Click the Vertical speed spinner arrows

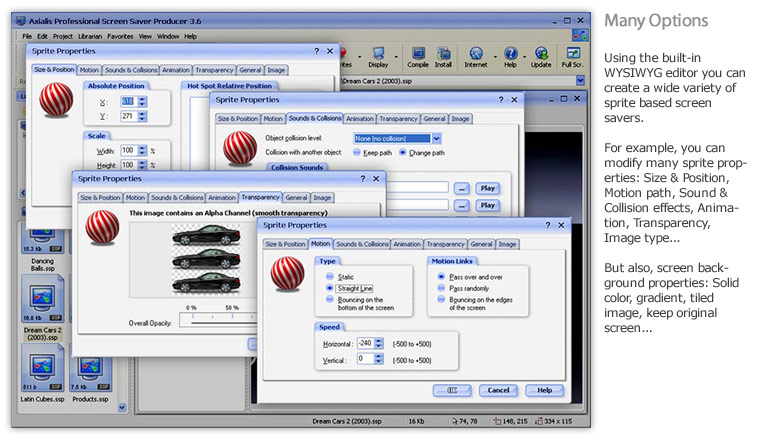pos(379,359)
